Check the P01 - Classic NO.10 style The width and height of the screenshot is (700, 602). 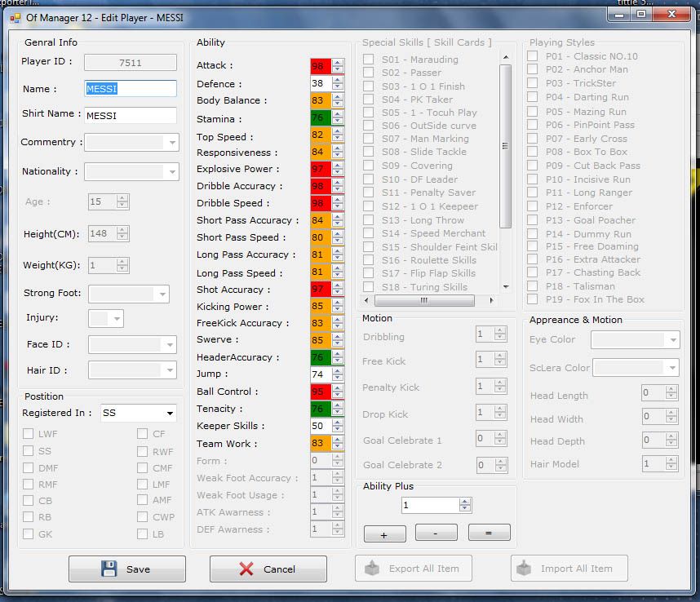pyautogui.click(x=533, y=56)
